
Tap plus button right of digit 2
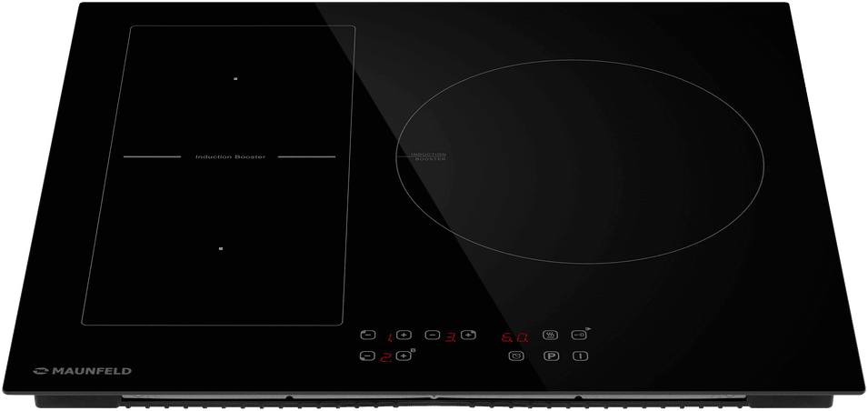pyautogui.click(x=404, y=356)
